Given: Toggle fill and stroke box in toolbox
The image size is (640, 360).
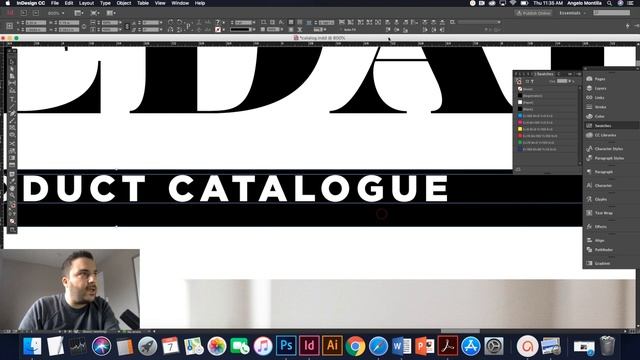Looking at the screenshot, I should (12, 206).
